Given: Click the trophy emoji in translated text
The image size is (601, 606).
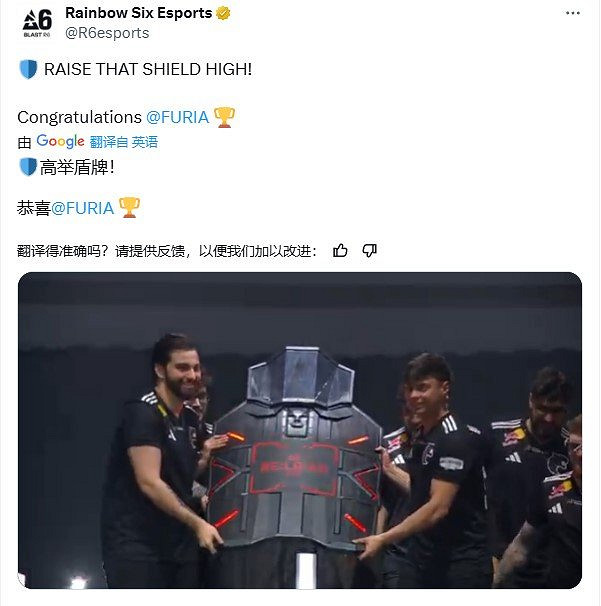Looking at the screenshot, I should click(x=129, y=208).
